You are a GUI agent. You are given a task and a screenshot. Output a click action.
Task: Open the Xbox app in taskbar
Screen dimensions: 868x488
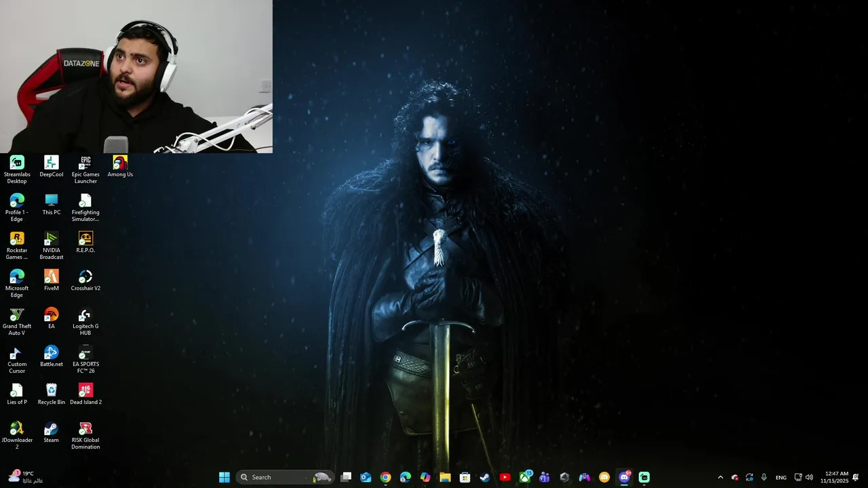point(525,477)
